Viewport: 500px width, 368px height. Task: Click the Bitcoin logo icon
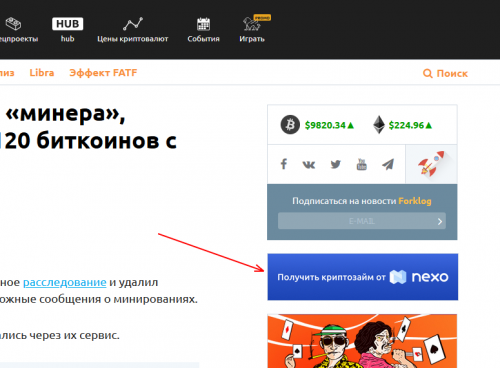coord(290,125)
